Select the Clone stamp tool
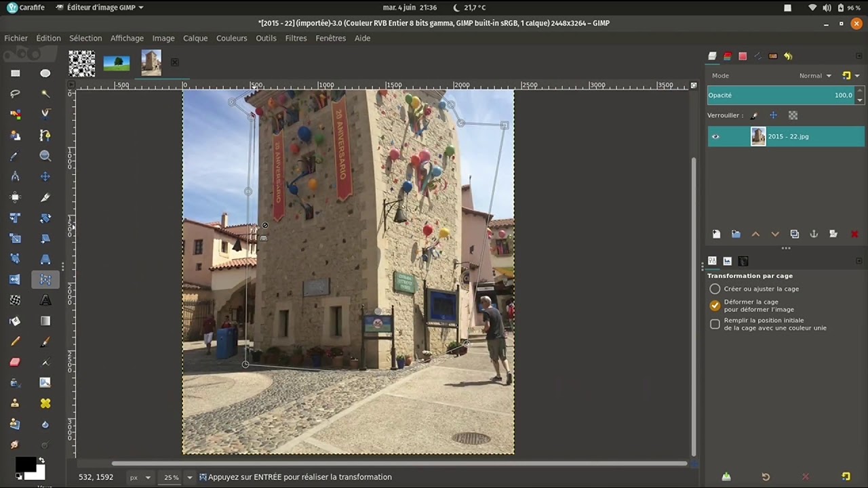Viewport: 868px width, 488px height. [15, 403]
